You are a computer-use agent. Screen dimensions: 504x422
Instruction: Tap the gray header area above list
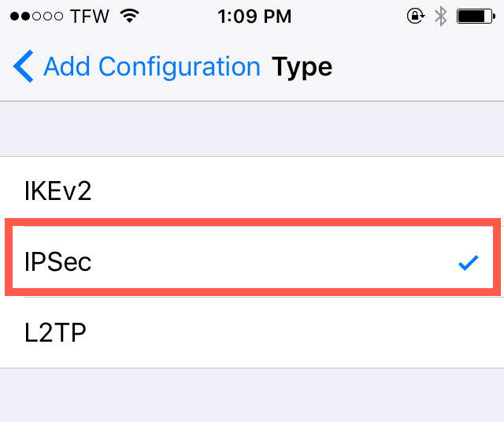[252, 129]
